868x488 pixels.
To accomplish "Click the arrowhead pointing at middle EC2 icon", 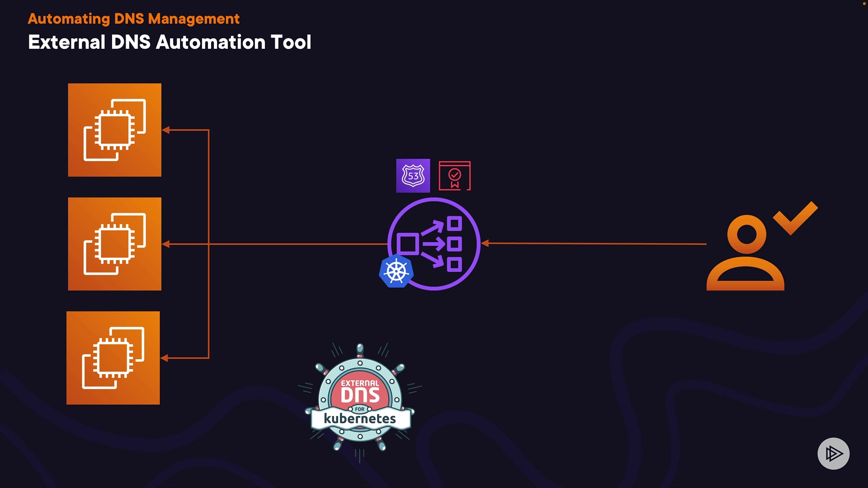I will (166, 244).
